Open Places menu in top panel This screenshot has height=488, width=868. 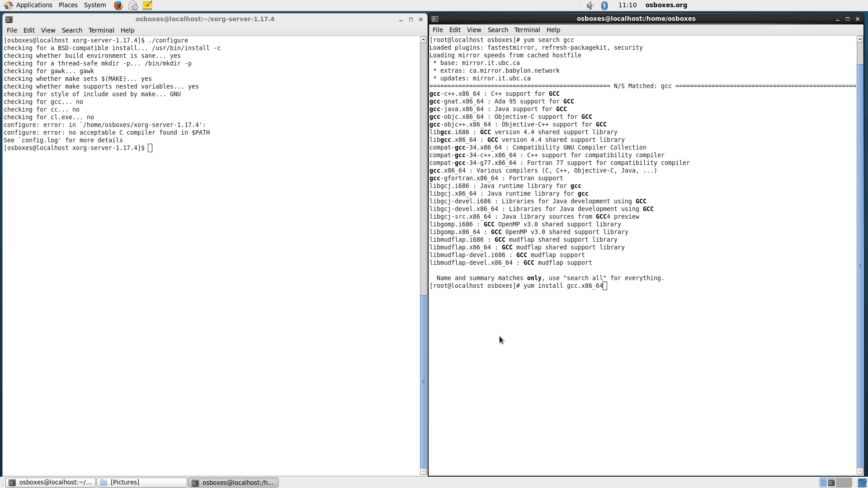[68, 5]
